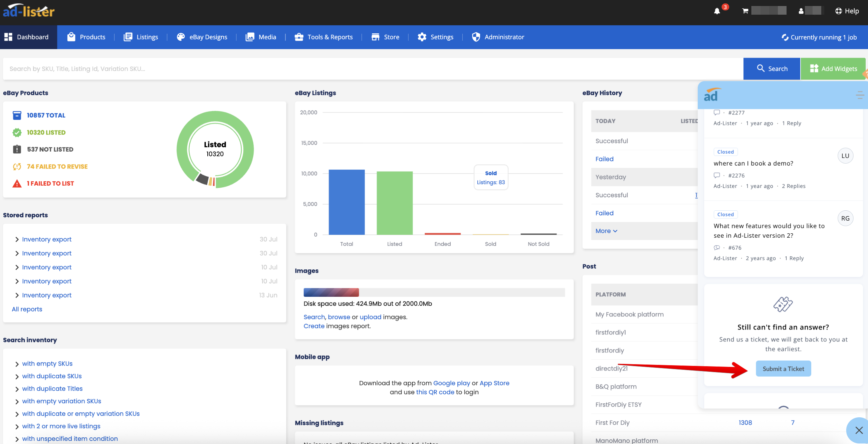Open the eBay Designs menu
The image size is (868, 444).
point(202,37)
